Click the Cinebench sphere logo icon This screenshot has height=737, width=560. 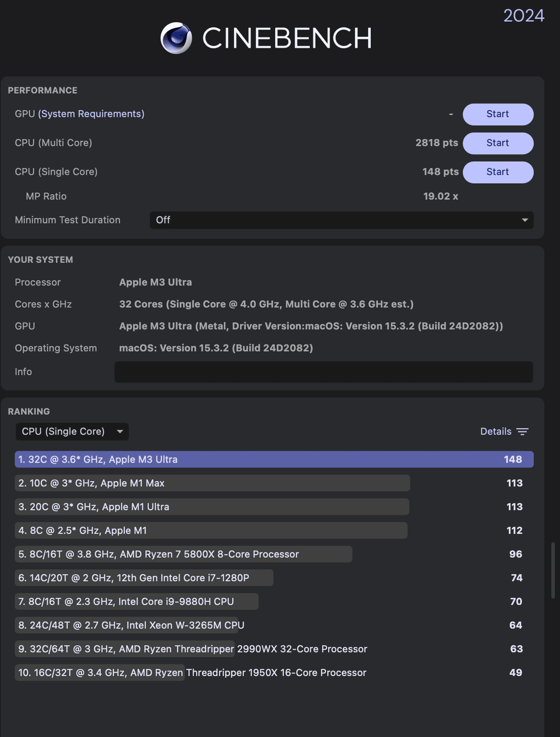pos(176,38)
